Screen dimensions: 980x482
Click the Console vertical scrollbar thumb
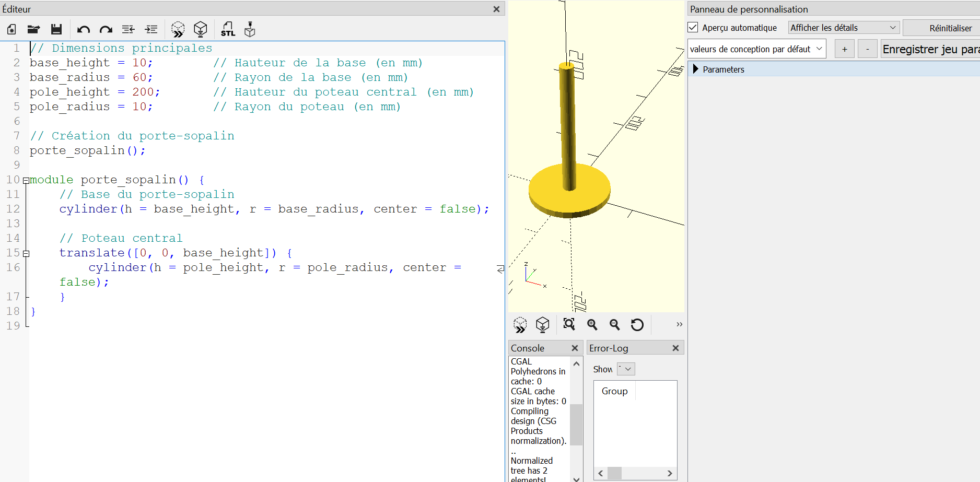click(x=576, y=424)
